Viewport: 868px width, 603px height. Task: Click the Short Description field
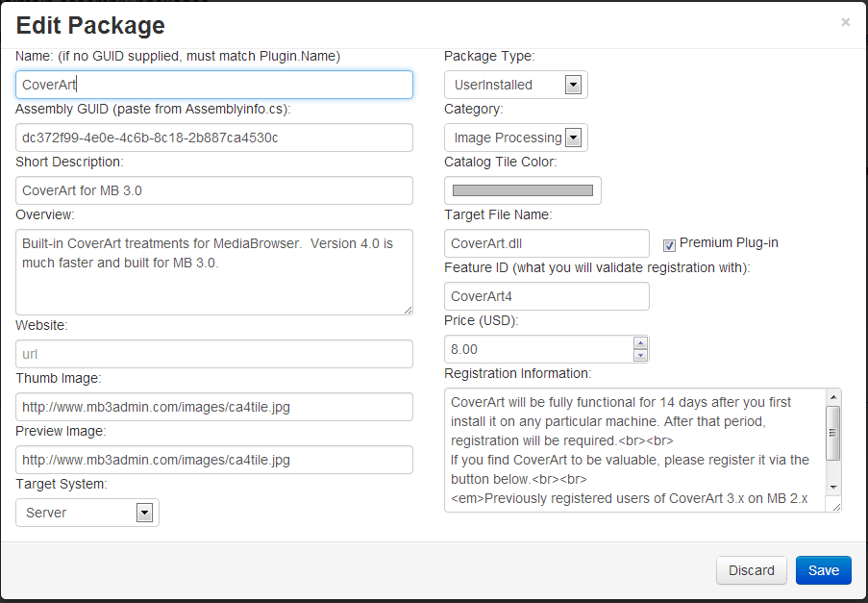coord(214,190)
